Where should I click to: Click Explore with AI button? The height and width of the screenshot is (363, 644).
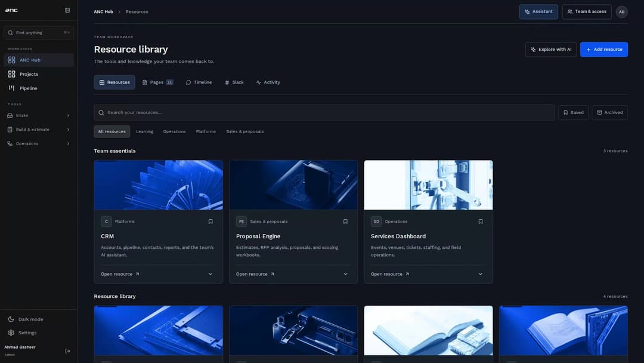coord(551,50)
